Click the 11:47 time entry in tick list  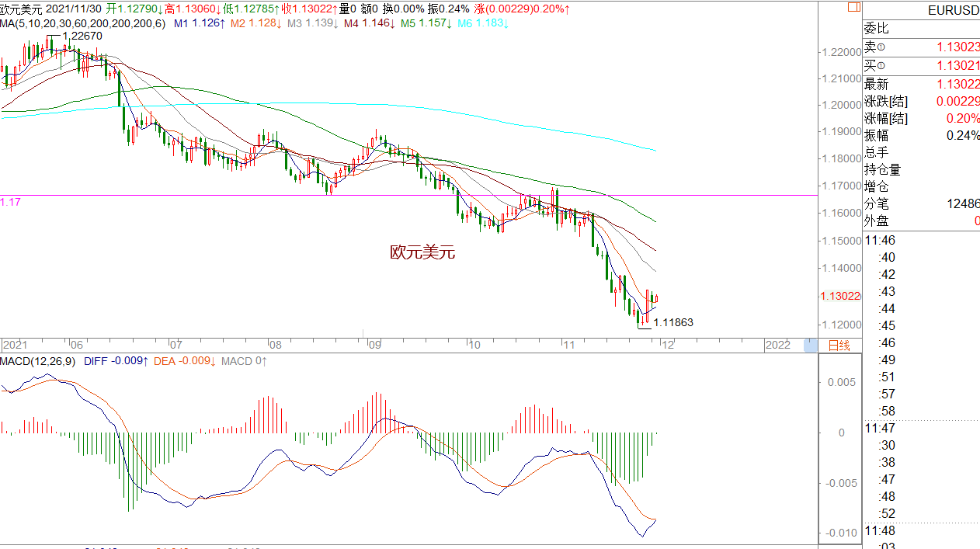[879, 428]
